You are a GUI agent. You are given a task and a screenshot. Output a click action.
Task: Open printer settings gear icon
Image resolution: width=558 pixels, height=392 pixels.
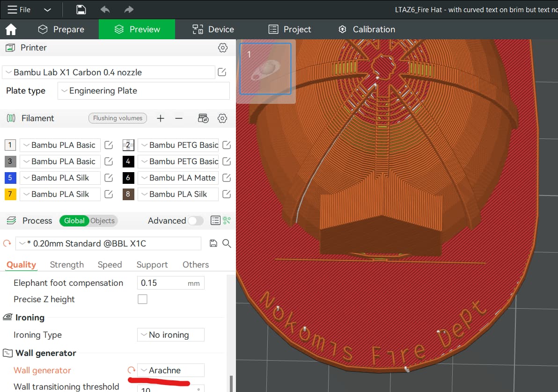click(223, 48)
